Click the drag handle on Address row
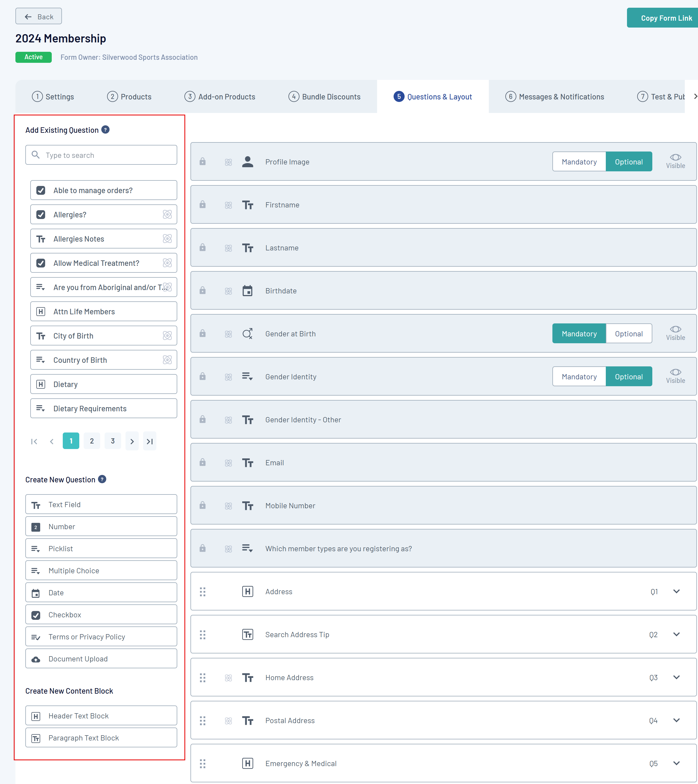Viewport: 698px width, 784px height. 203,592
